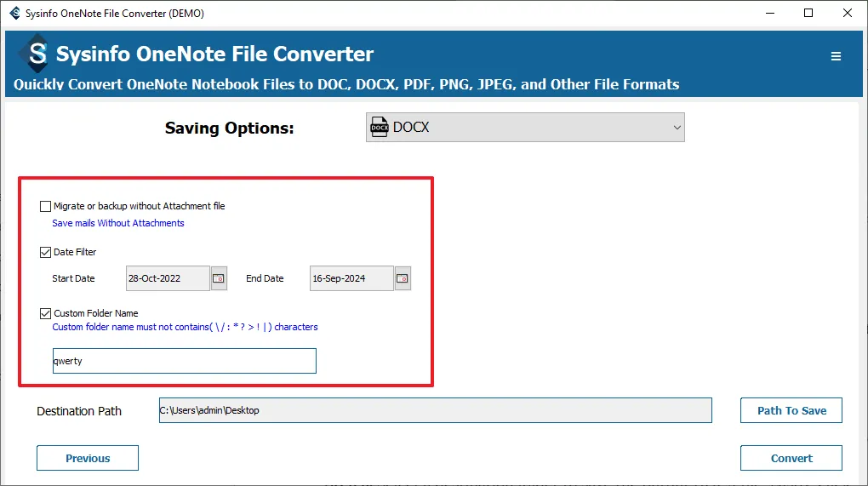
Task: Click the 'Saving Options:' label
Action: (x=229, y=128)
